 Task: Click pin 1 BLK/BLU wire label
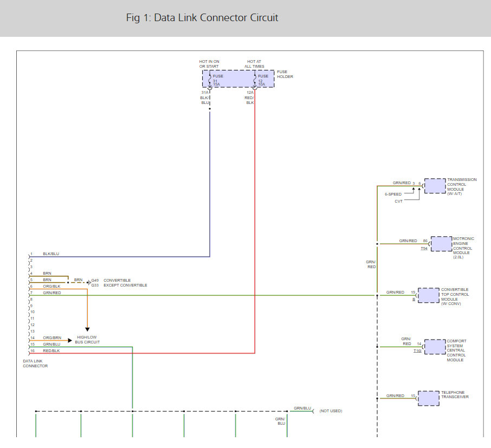tap(51, 254)
